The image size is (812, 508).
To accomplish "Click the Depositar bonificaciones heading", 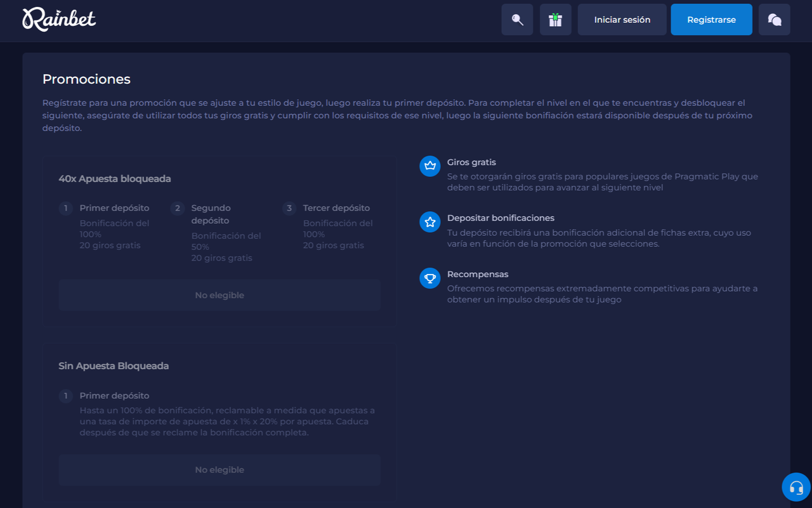I will 501,218.
